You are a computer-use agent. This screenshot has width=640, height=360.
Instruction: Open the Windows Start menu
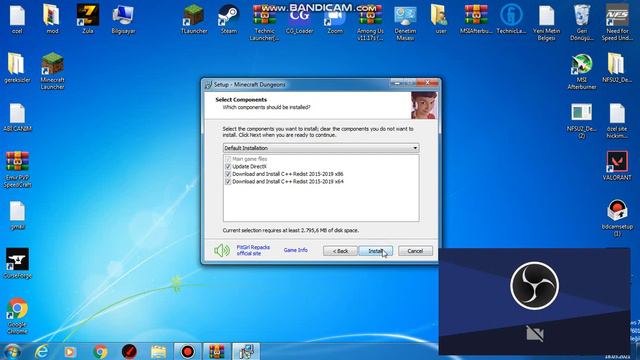(12, 351)
